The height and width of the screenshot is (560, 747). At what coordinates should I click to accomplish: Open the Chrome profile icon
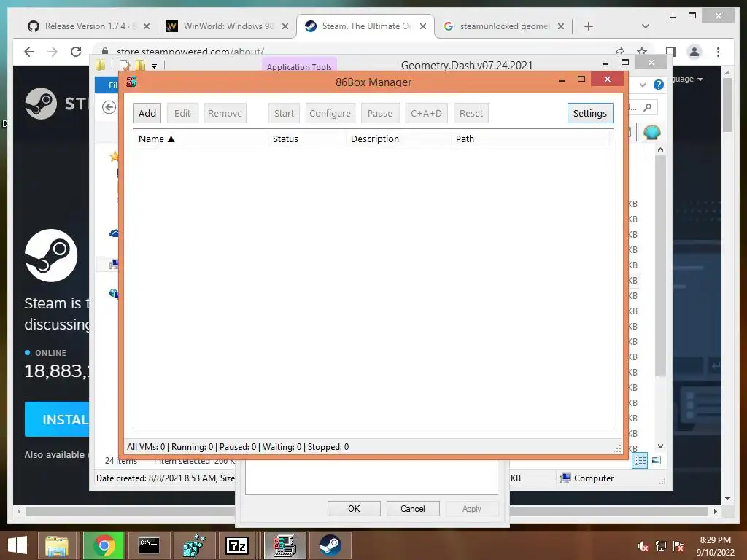pyautogui.click(x=694, y=52)
